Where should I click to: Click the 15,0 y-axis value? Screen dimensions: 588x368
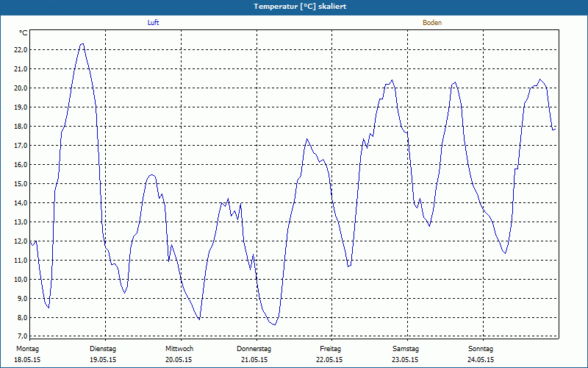click(21, 184)
